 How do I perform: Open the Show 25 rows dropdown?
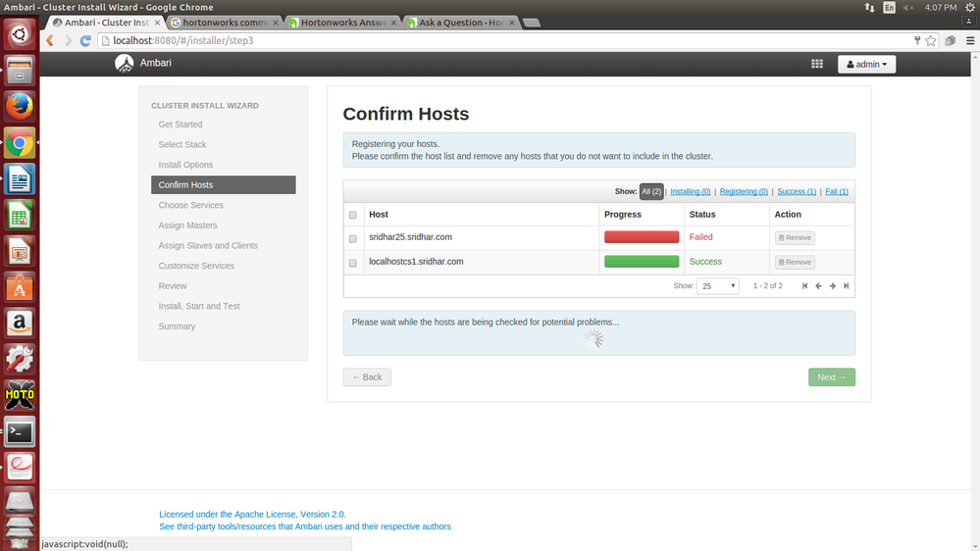[717, 286]
